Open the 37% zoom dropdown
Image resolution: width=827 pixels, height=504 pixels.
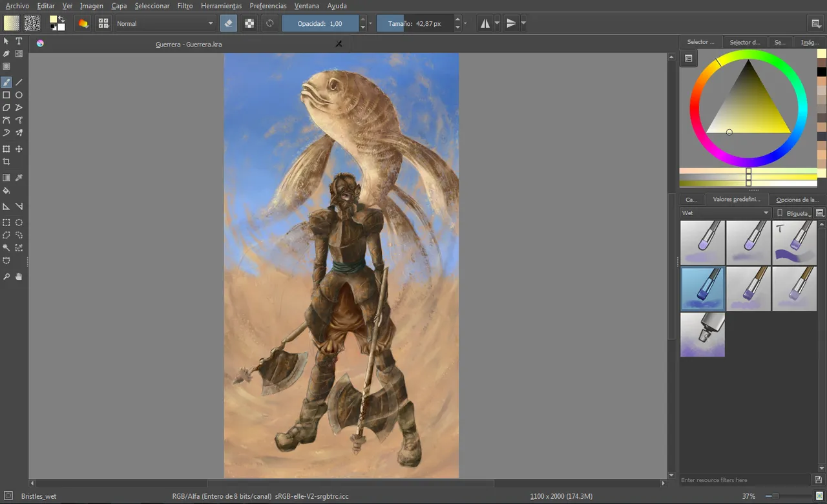749,496
